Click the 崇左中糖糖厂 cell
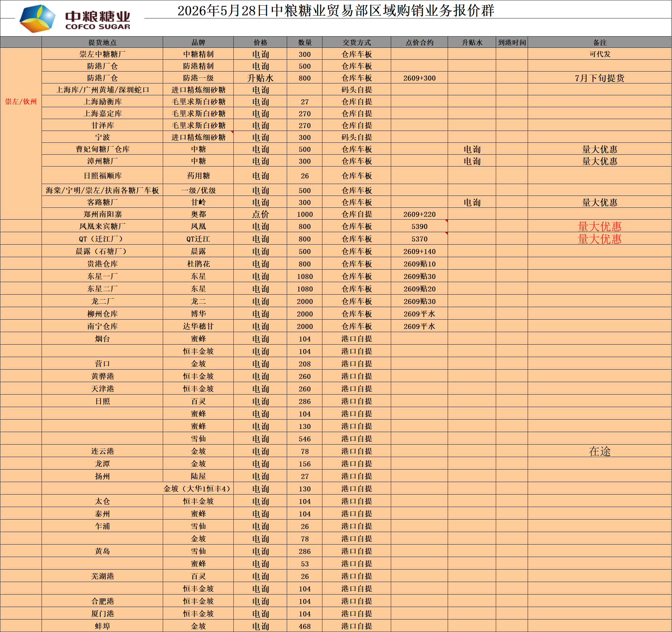 click(102, 54)
